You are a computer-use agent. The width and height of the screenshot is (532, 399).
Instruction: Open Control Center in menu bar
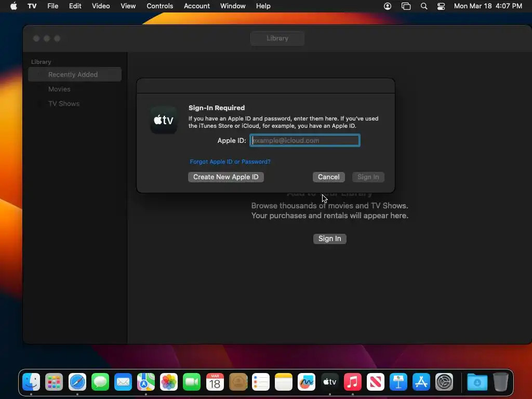[x=441, y=6]
